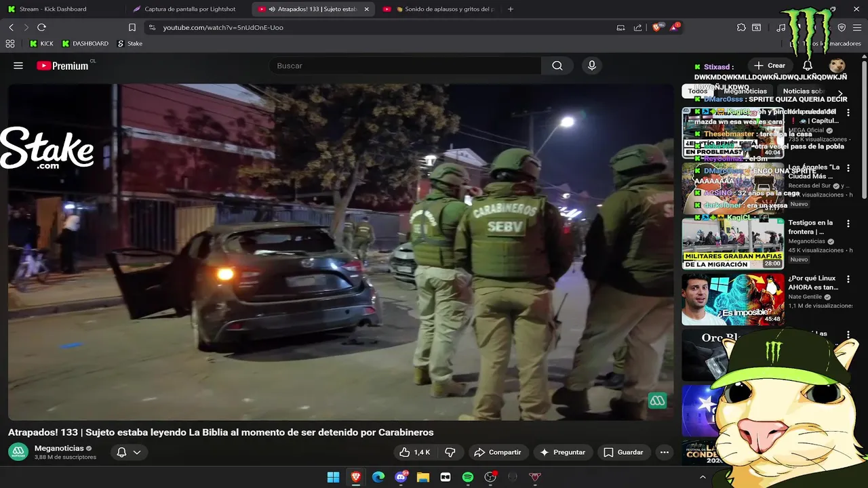This screenshot has height=488, width=868.
Task: Open File Explorer from the taskbar
Action: 423,477
